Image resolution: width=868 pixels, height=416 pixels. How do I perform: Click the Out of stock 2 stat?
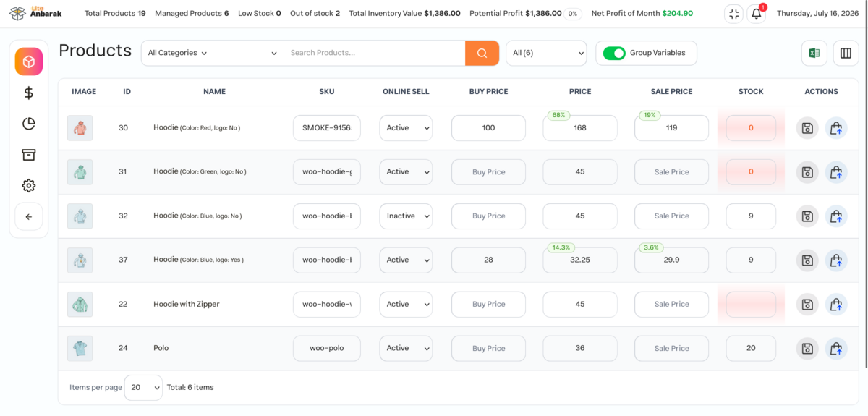(315, 14)
